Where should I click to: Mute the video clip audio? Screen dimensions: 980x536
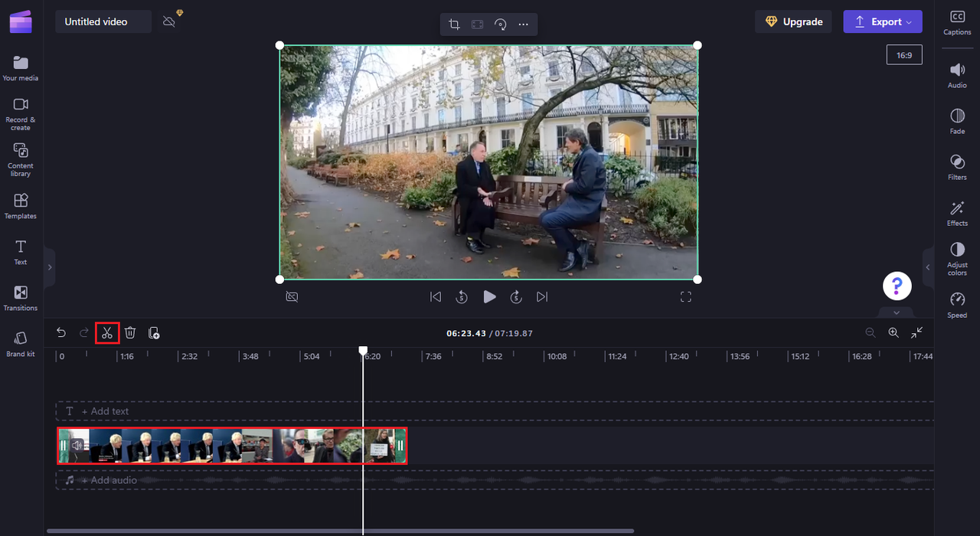[77, 446]
